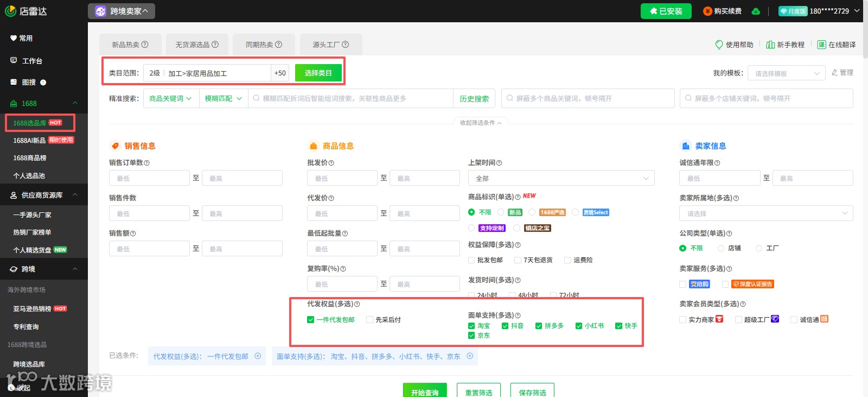The height and width of the screenshot is (397, 868).
Task: Click the 工作台 sidebar icon
Action: pos(14,60)
